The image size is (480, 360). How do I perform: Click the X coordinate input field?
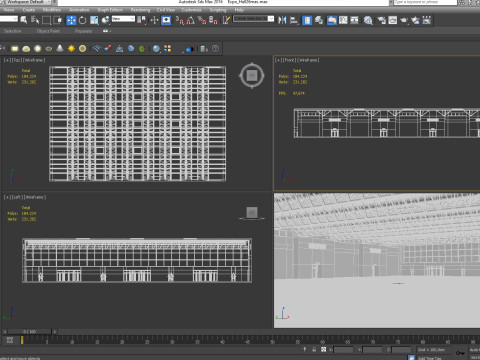click(x=343, y=350)
